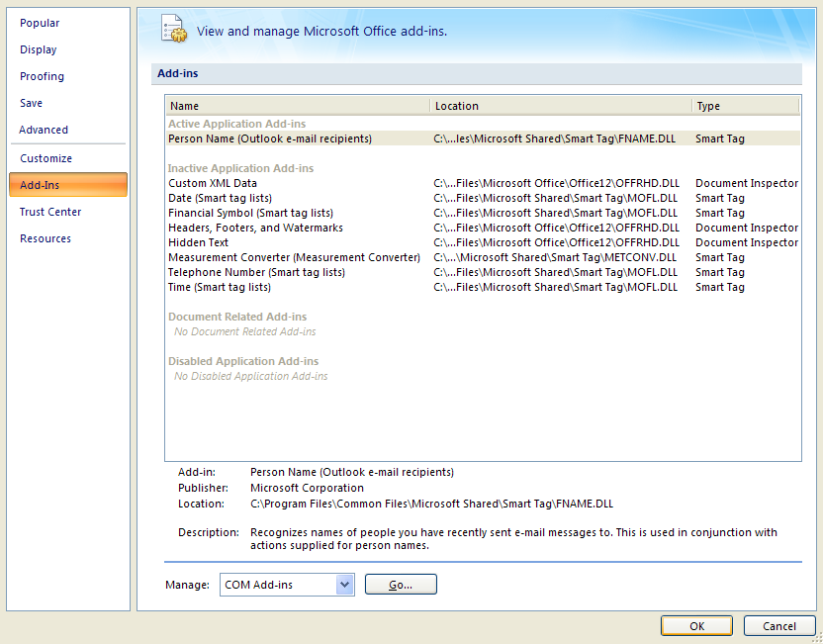Click the Cancel button
The height and width of the screenshot is (644, 823).
(x=778, y=626)
